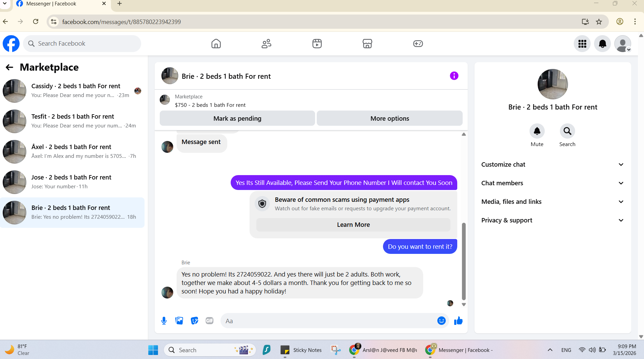
Task: Search in conversation with magnifier icon
Action: (567, 131)
